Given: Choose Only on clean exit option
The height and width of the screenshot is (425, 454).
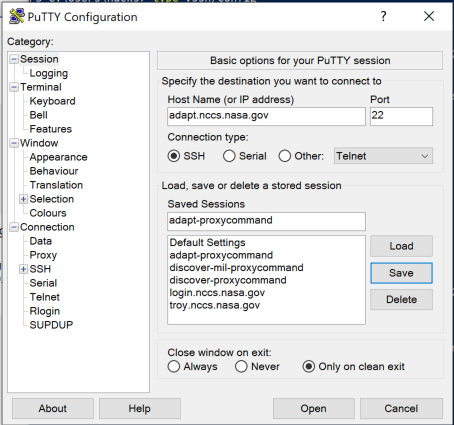Looking at the screenshot, I should pyautogui.click(x=309, y=366).
